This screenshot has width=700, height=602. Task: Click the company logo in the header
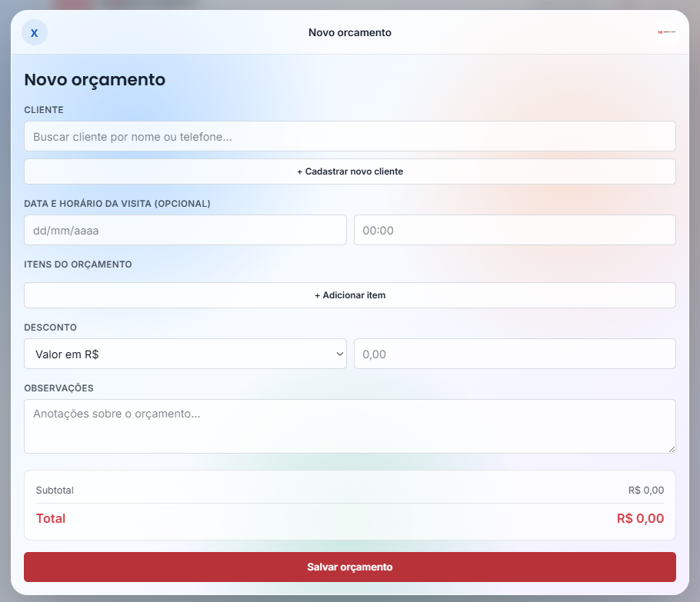point(666,32)
